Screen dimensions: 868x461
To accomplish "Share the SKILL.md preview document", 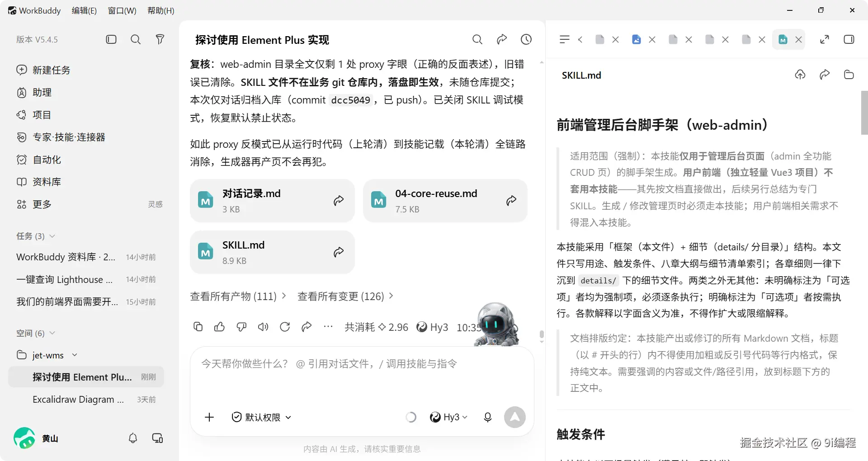I will click(825, 75).
